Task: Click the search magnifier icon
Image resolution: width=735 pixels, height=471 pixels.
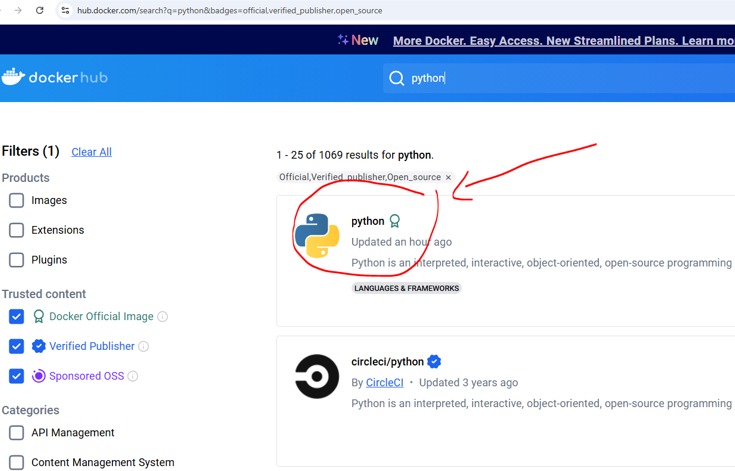Action: coord(397,78)
